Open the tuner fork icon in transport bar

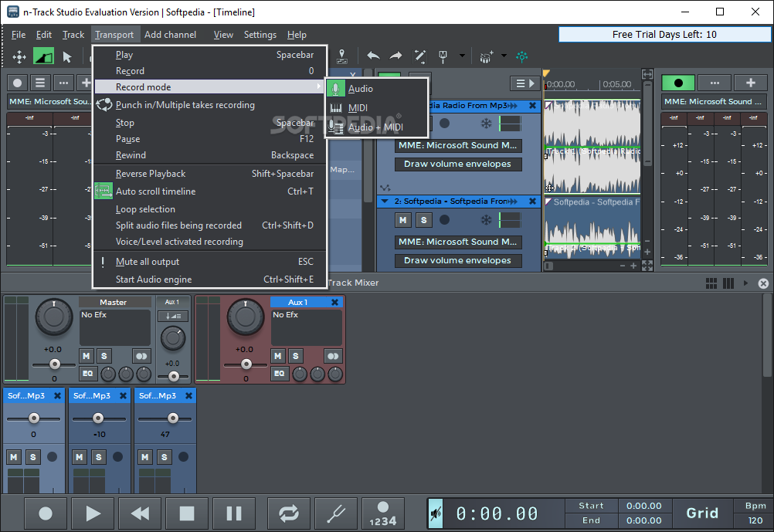point(337,513)
